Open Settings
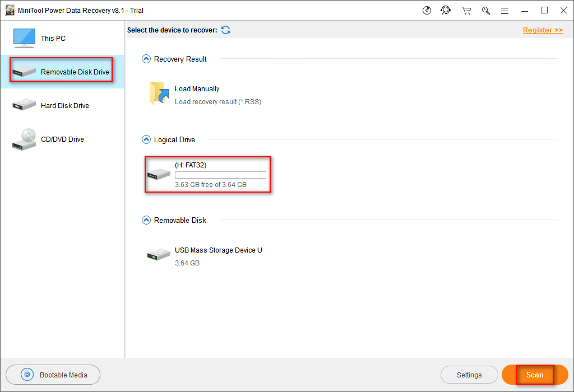Image resolution: width=574 pixels, height=392 pixels. coord(469,375)
